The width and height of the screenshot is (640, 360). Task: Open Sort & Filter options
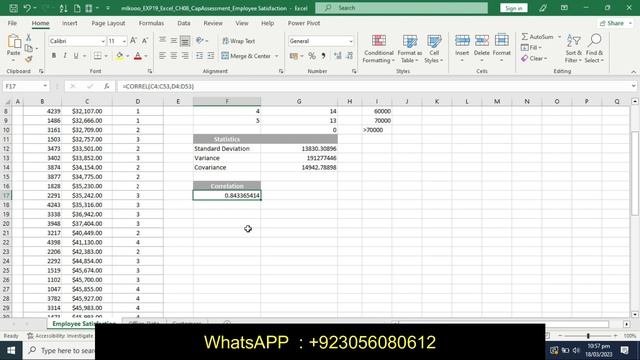[x=573, y=49]
